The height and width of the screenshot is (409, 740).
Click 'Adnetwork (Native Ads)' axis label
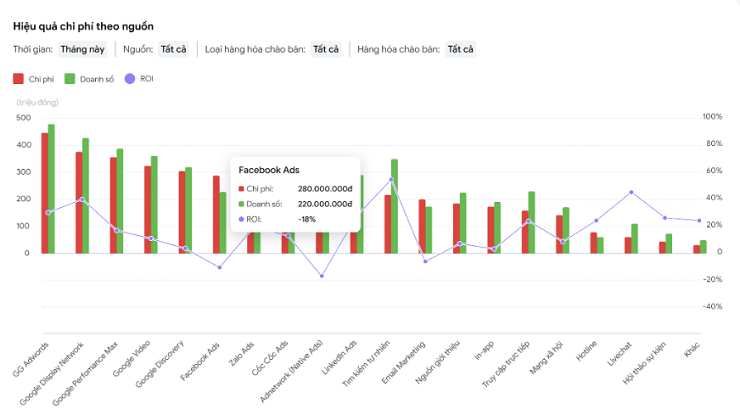[292, 371]
